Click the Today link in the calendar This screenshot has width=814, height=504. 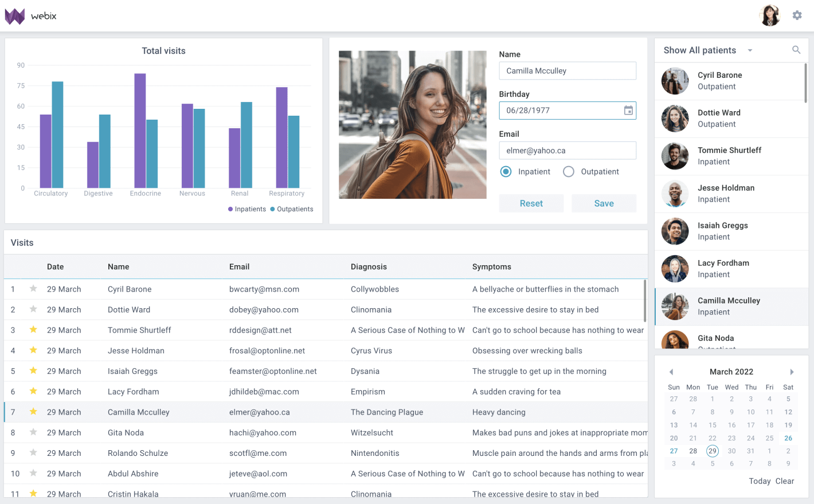[760, 481]
